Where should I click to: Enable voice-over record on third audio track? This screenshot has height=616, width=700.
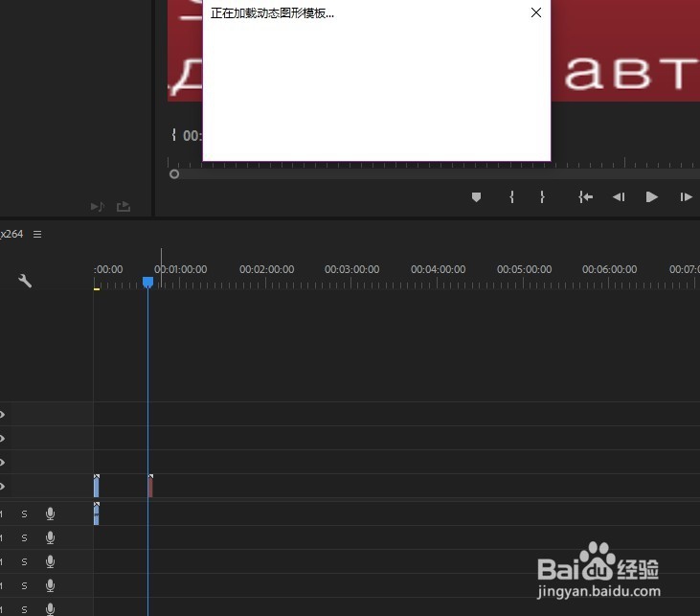[51, 562]
